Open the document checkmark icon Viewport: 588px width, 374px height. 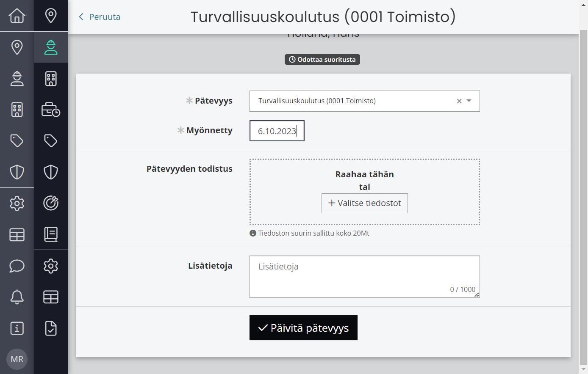(51, 328)
